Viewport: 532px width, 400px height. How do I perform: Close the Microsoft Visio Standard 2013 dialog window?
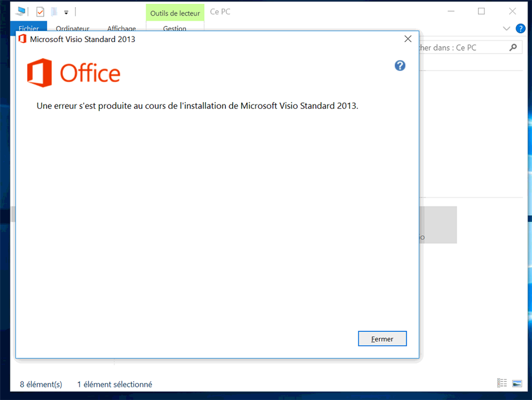click(x=408, y=39)
